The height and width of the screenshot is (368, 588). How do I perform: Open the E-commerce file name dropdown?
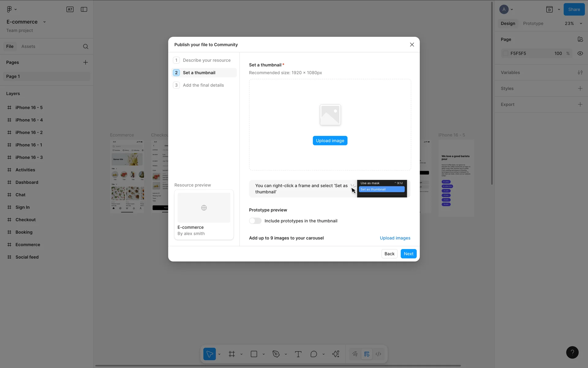[x=45, y=22]
